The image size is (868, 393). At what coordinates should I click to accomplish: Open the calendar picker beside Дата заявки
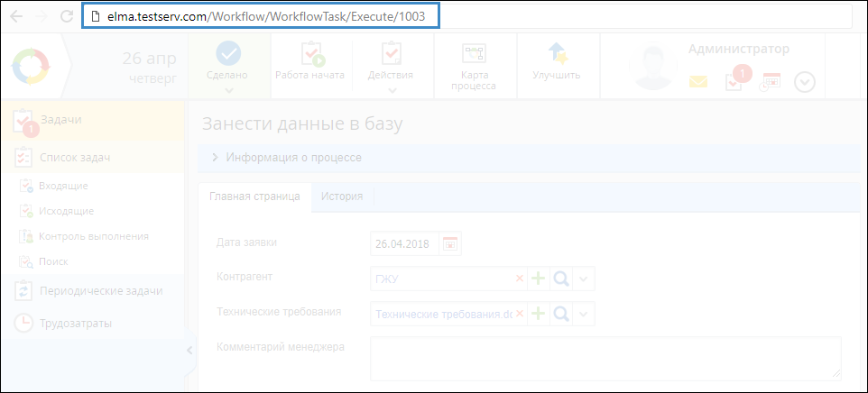coord(449,242)
